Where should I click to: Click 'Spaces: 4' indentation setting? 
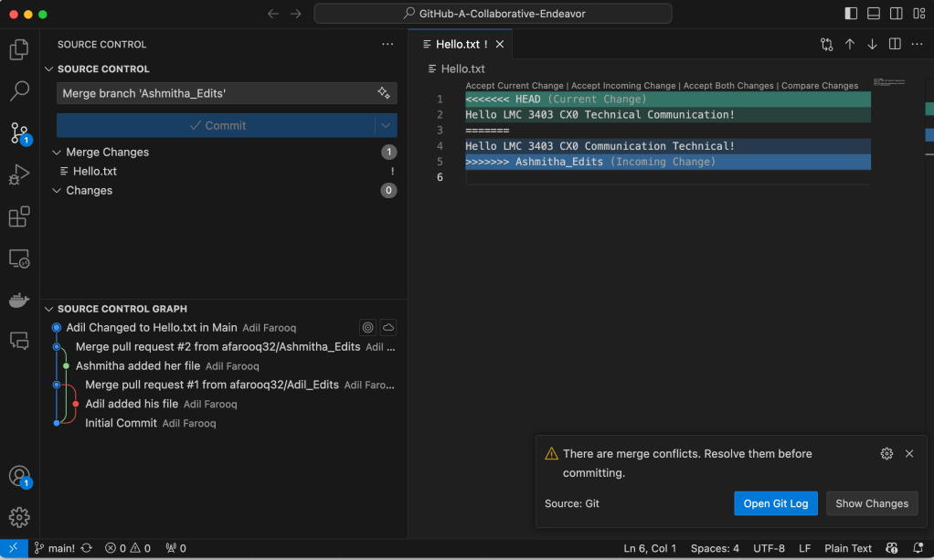[x=715, y=548]
